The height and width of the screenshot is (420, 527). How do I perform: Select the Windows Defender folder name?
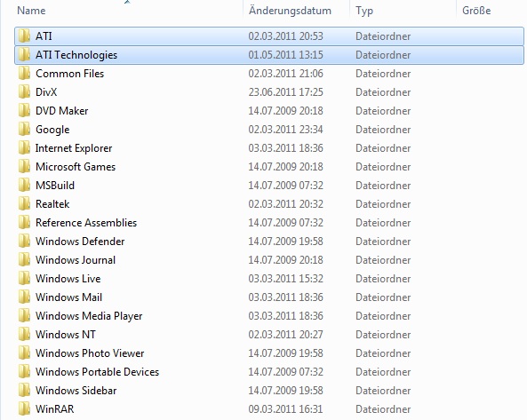[80, 241]
